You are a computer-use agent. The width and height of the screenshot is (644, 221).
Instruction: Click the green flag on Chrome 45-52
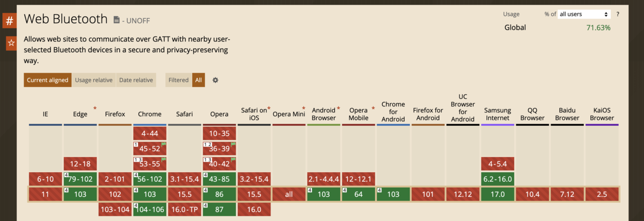(x=164, y=145)
